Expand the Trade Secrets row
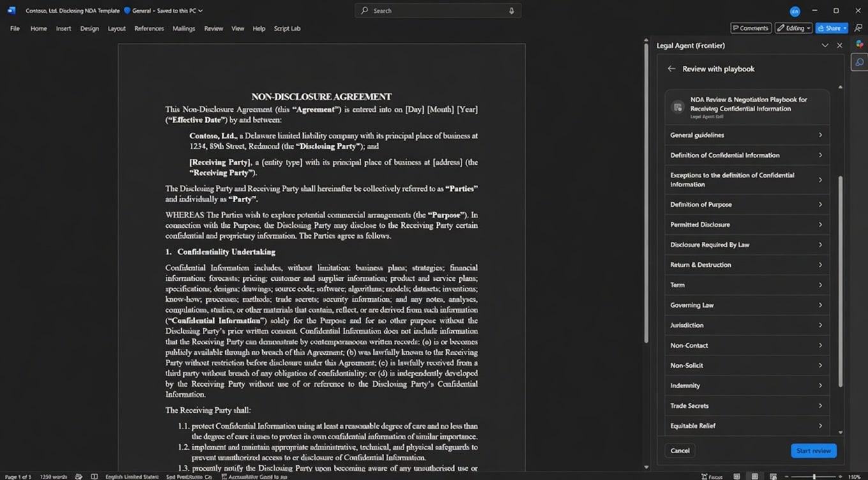This screenshot has height=480, width=868. 747,405
